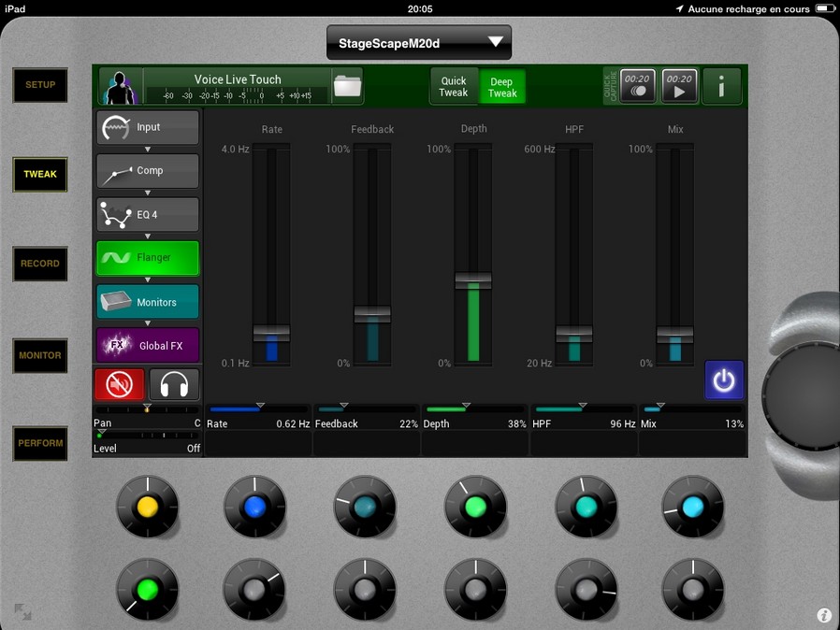This screenshot has height=630, width=840.
Task: Switch to the SETUP mode
Action: pyautogui.click(x=40, y=85)
